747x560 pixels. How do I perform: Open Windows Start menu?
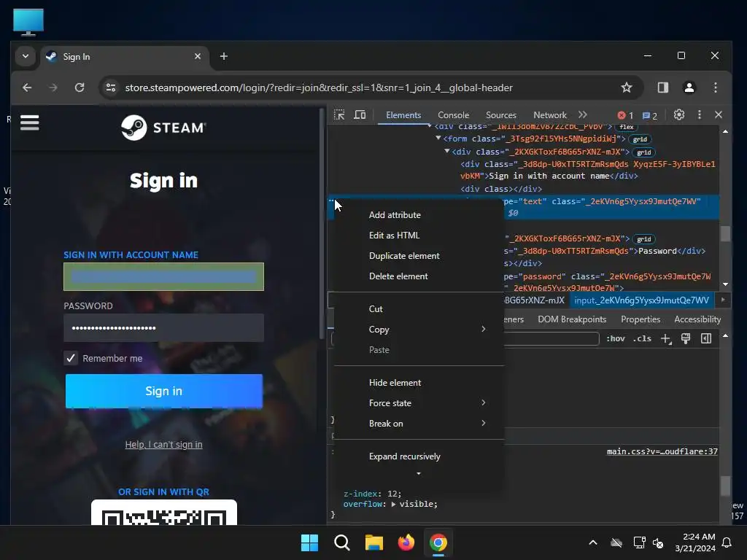[309, 542]
